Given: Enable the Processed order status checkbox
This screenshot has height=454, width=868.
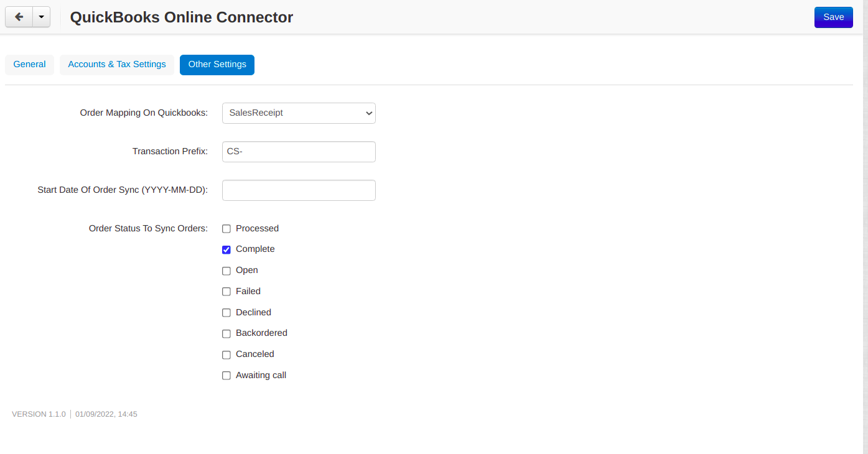Looking at the screenshot, I should click(x=226, y=229).
